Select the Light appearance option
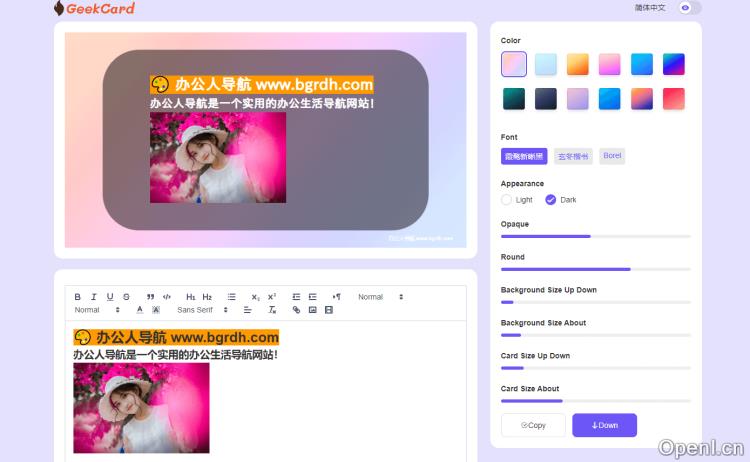The height and width of the screenshot is (462, 750). (507, 200)
